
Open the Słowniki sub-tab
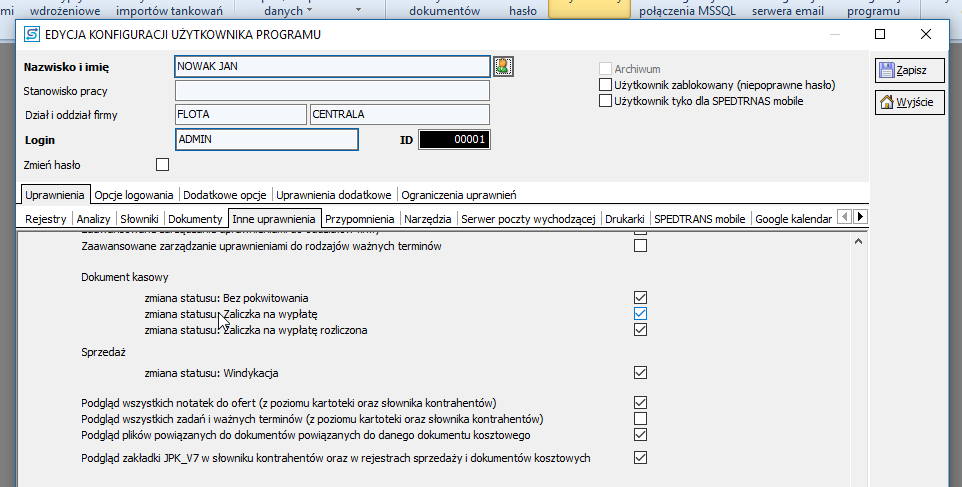pyautogui.click(x=140, y=219)
